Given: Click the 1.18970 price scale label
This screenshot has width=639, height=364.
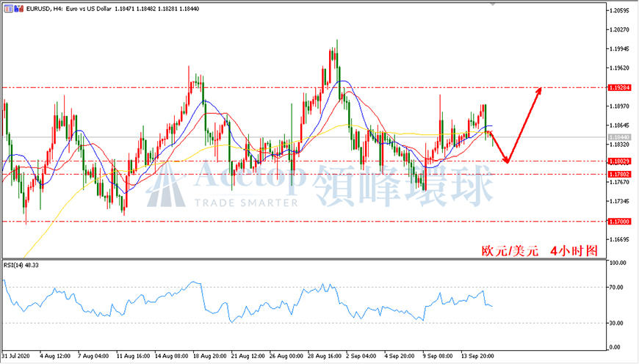Looking at the screenshot, I should click(x=620, y=106).
